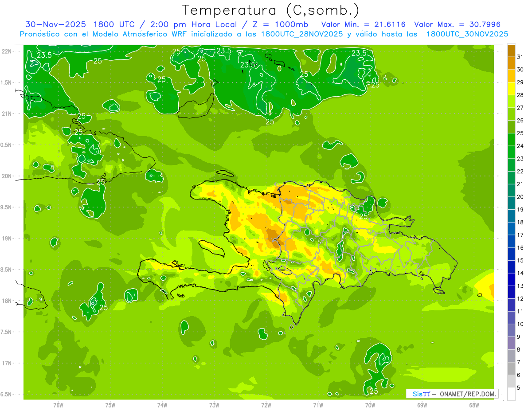Click the "1800UTC_28NOV2025" initialization time
Viewport: 532px width, 411px height.
click(302, 34)
